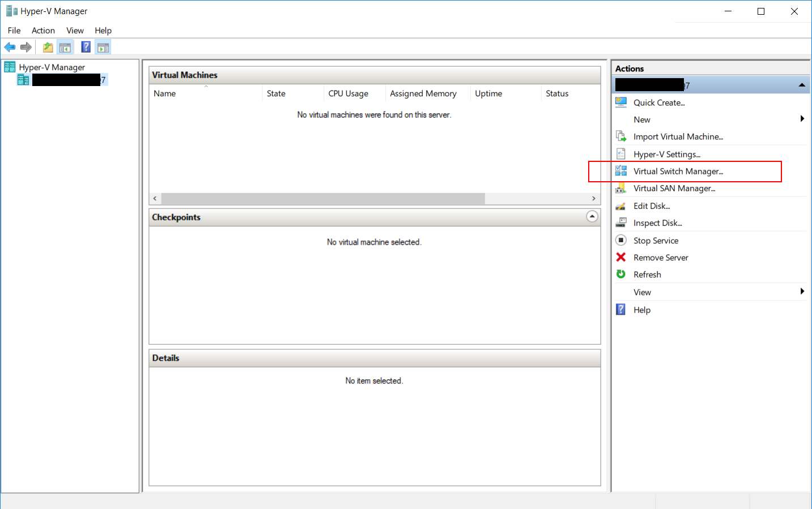The height and width of the screenshot is (509, 812).
Task: Open Import Virtual Machine action
Action: pos(678,136)
